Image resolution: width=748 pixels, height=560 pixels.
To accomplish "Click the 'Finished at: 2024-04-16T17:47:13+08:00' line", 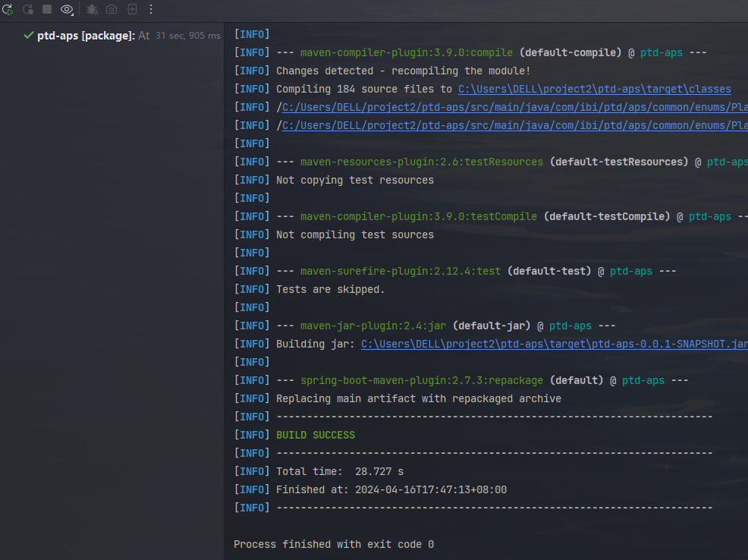I will [x=391, y=490].
